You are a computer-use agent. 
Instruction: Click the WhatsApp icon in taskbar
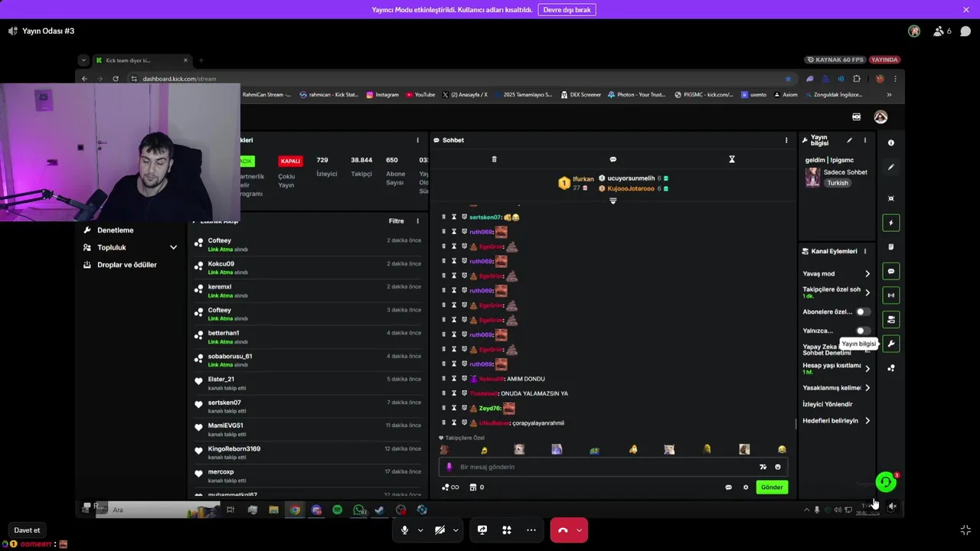(359, 510)
